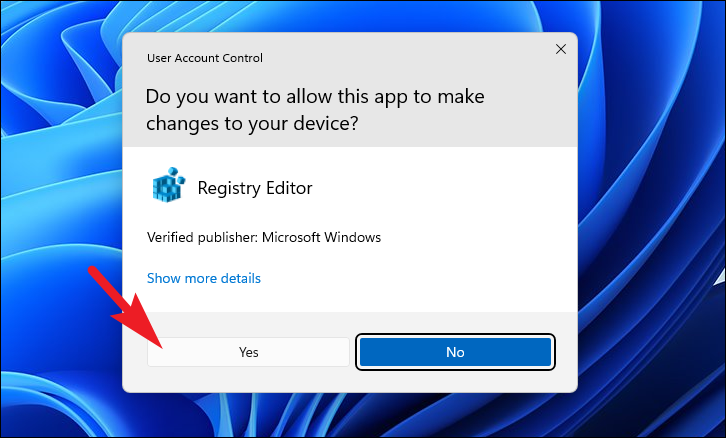Close the User Account Control dialog

[x=561, y=49]
